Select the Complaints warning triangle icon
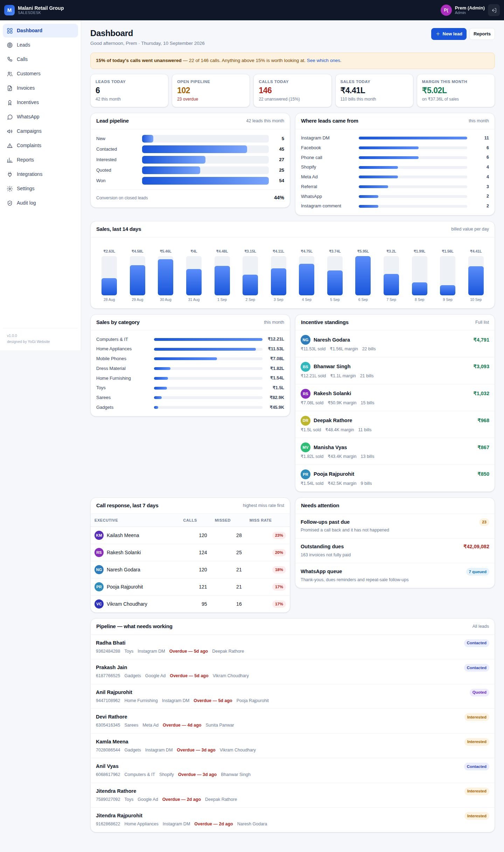This screenshot has width=504, height=852. coord(10,145)
